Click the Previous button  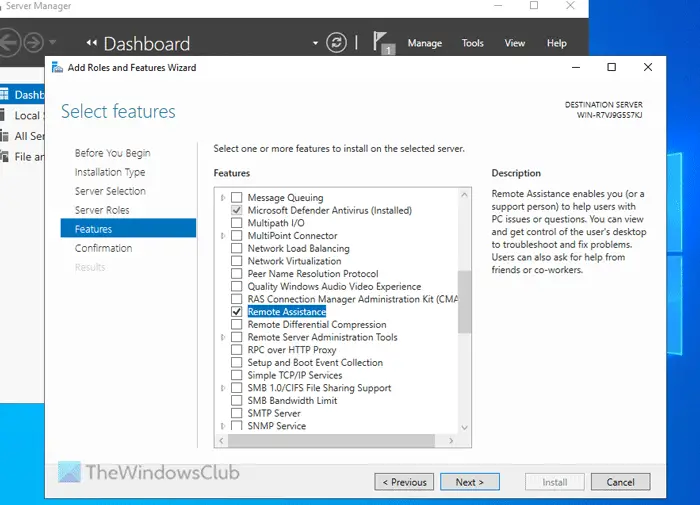[x=404, y=482]
